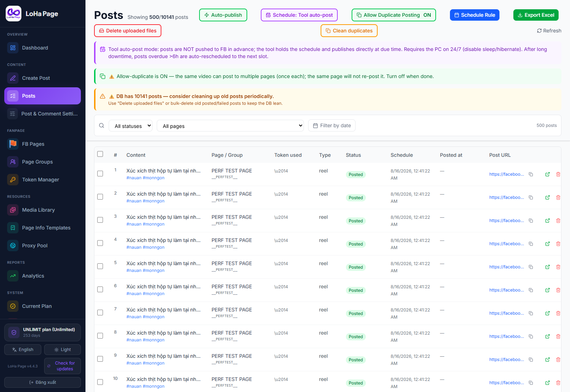Copy the post URL in row 5
This screenshot has height=392, width=570.
pos(531,267)
